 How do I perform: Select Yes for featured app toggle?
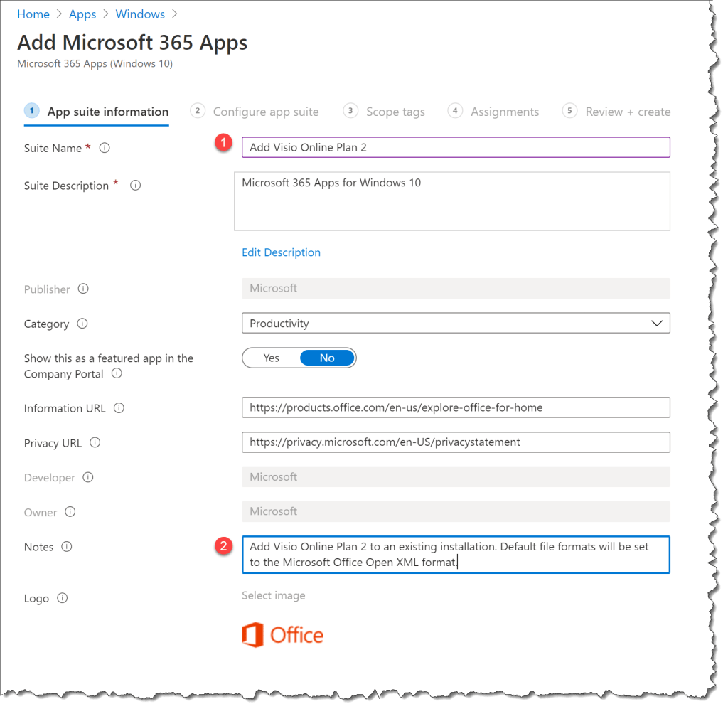coord(272,358)
